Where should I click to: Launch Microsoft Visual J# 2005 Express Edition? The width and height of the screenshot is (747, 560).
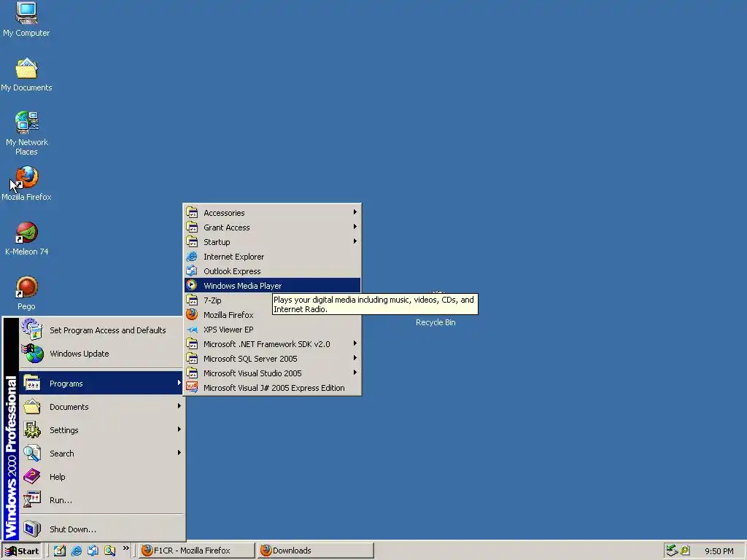(272, 388)
